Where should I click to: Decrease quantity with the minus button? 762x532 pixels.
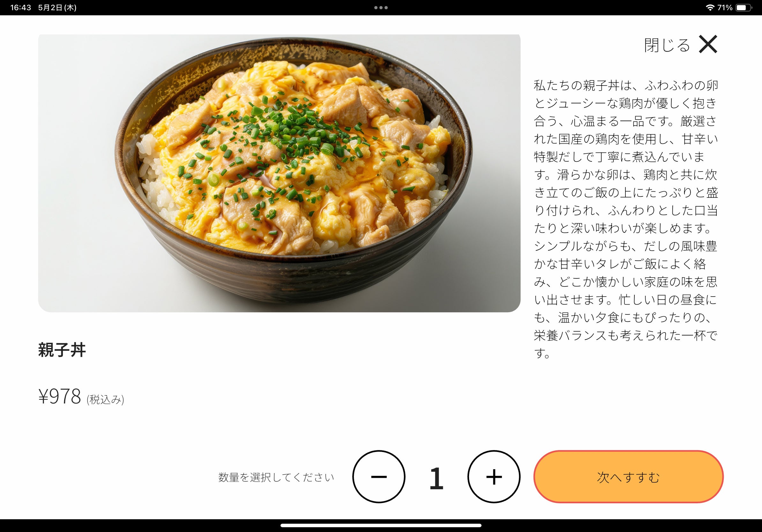point(379,477)
